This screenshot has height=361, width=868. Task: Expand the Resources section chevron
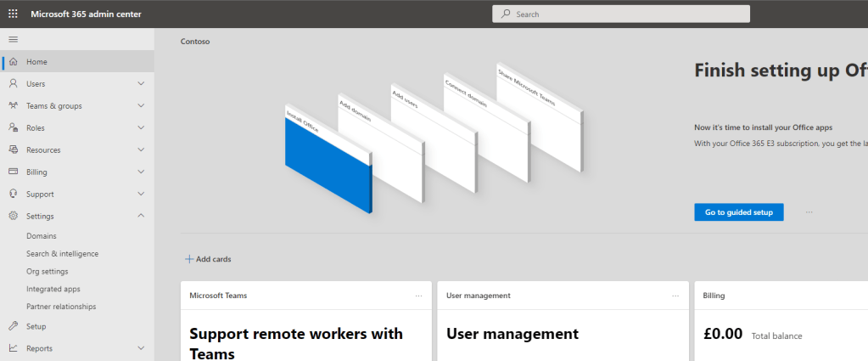tap(141, 150)
